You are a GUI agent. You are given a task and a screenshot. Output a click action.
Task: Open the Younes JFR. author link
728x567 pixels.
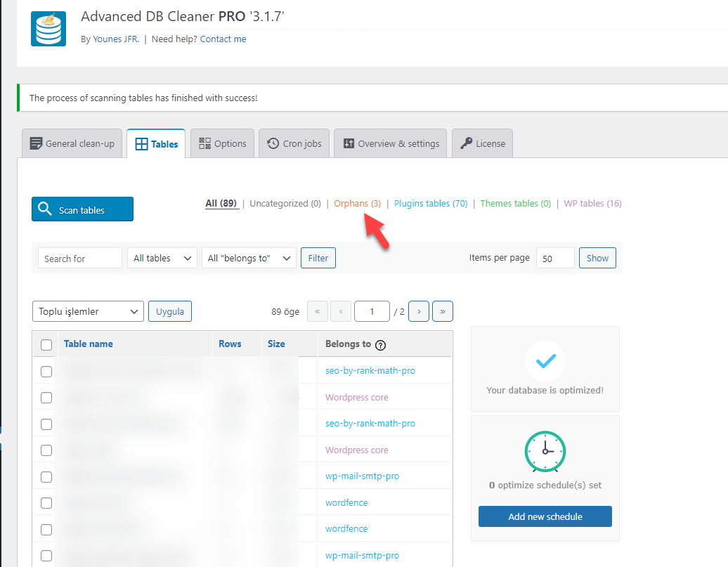click(116, 39)
